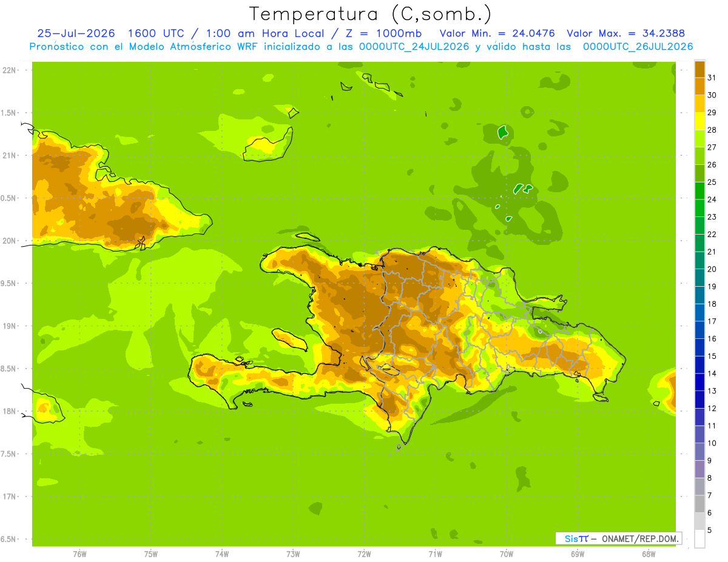Click the light gray swatch between 5 and 6
The image size is (728, 562).
coord(699,521)
